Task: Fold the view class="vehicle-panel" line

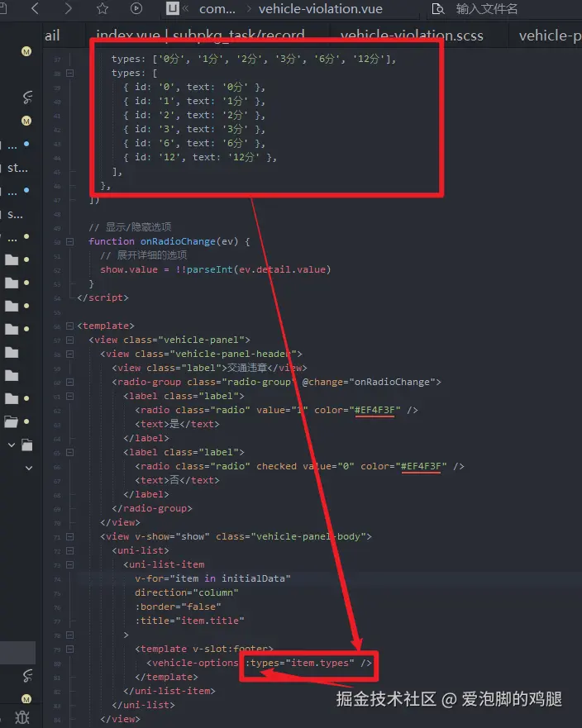Action: [x=69, y=340]
